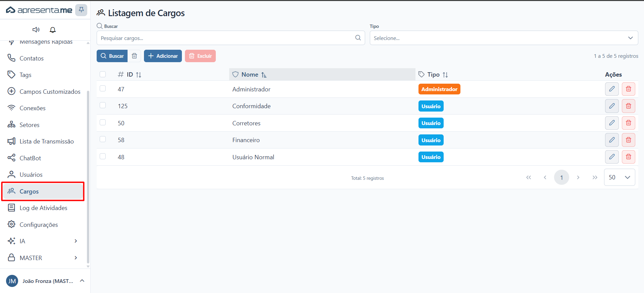Select page 1 in the pagination
The height and width of the screenshot is (293, 644).
tap(561, 177)
